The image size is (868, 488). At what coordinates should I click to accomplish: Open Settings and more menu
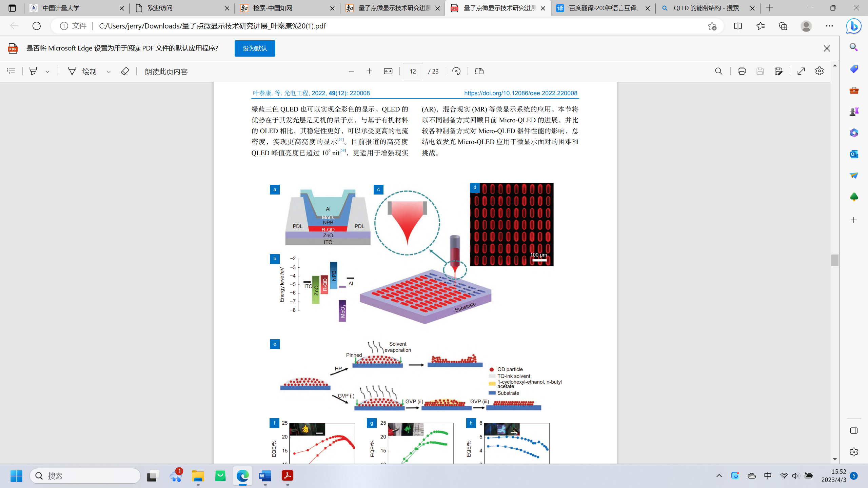pos(829,26)
